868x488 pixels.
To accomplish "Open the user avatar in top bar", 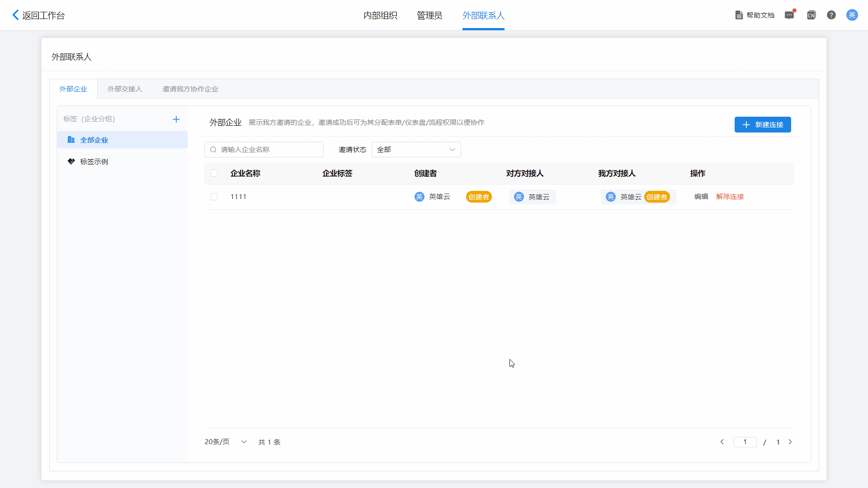I will (x=852, y=15).
